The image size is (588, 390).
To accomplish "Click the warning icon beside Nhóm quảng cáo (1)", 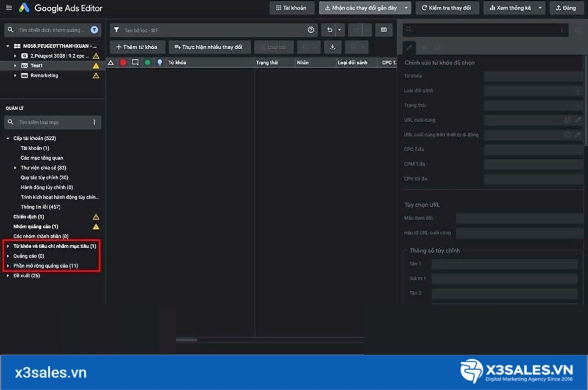I will click(x=96, y=226).
